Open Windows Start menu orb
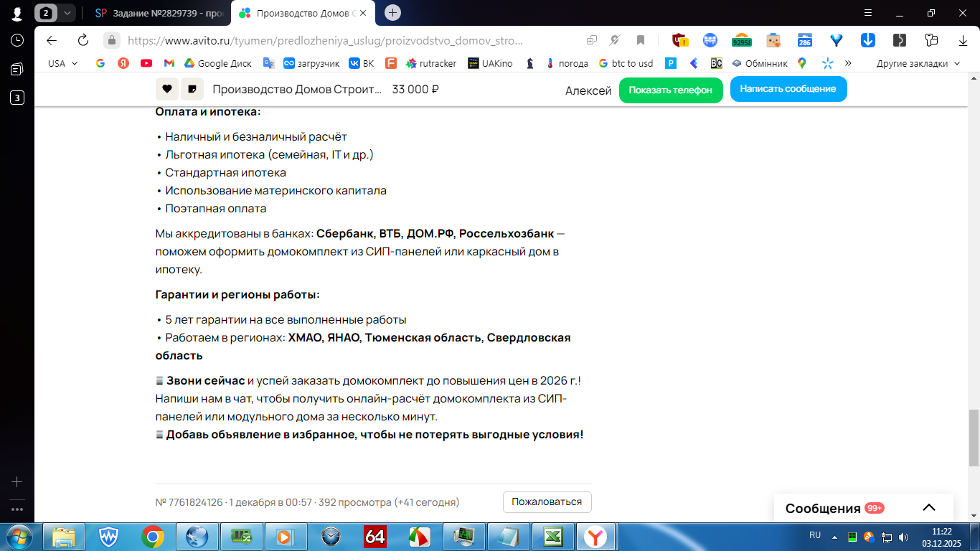The image size is (980, 551). click(x=19, y=537)
